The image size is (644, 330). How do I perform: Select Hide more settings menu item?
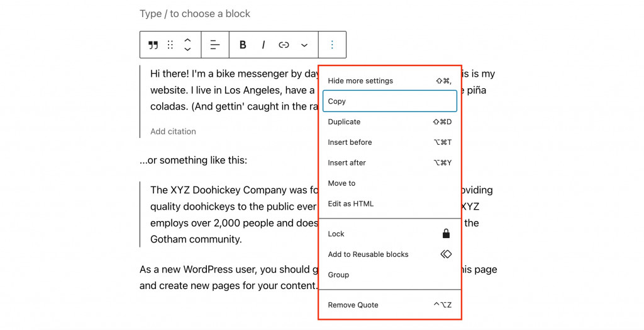coord(390,81)
